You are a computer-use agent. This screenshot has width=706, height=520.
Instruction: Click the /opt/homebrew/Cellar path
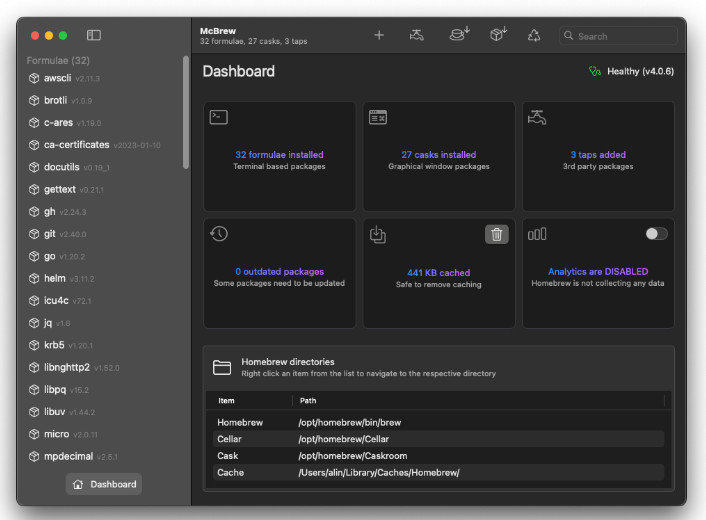coord(344,439)
